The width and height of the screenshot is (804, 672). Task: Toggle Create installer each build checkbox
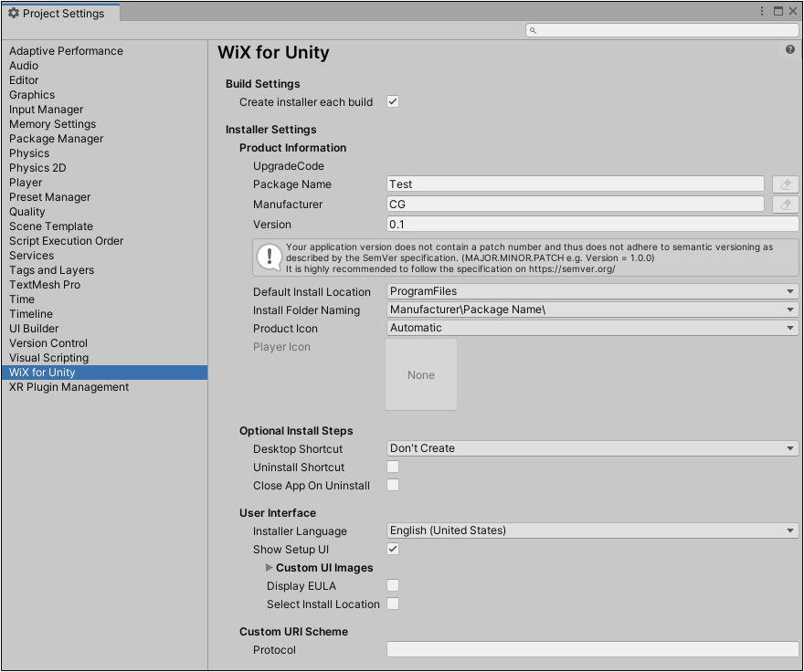[x=393, y=101]
